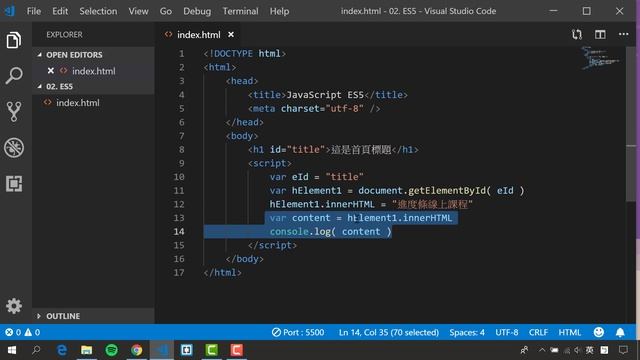Screen dimensions: 640x360
Task: Click the Port : 5500 Live Server button
Action: [298, 332]
